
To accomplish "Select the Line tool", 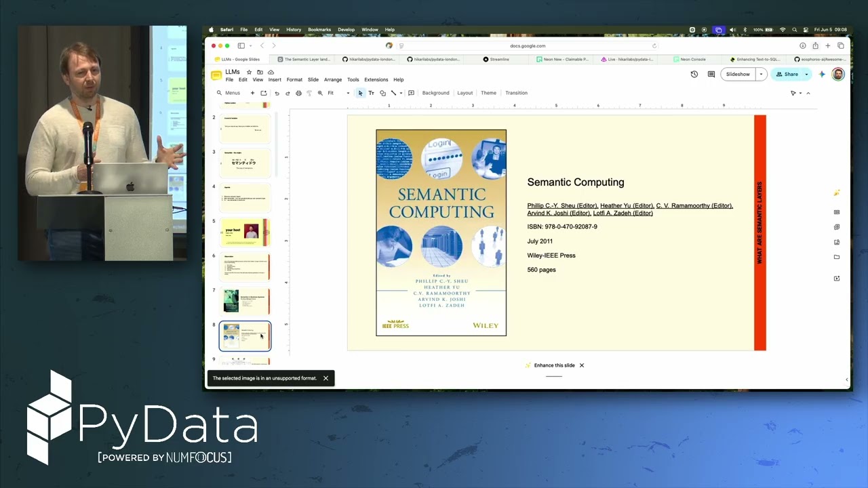I will click(393, 93).
